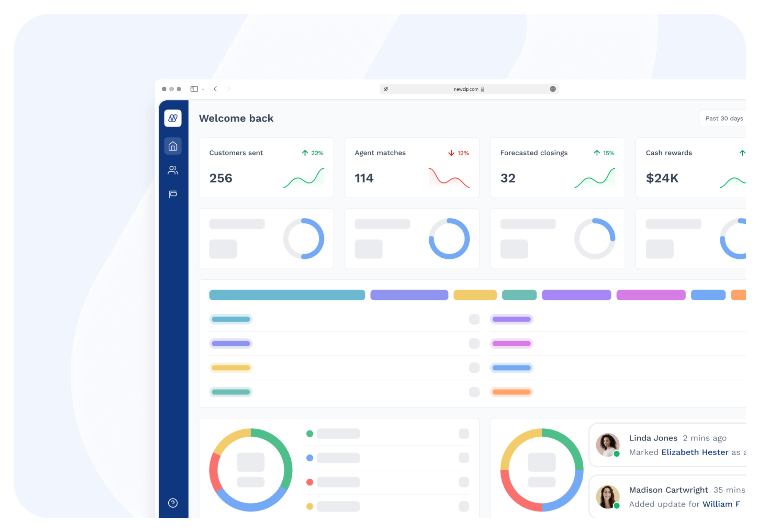The image size is (760, 532).
Task: Navigate back using the back arrow
Action: pyautogui.click(x=215, y=89)
